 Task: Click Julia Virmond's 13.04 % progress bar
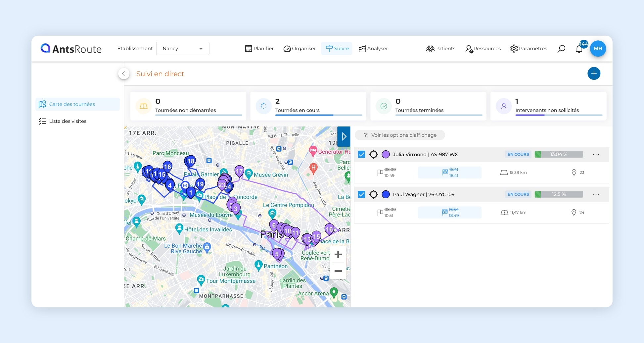click(559, 154)
